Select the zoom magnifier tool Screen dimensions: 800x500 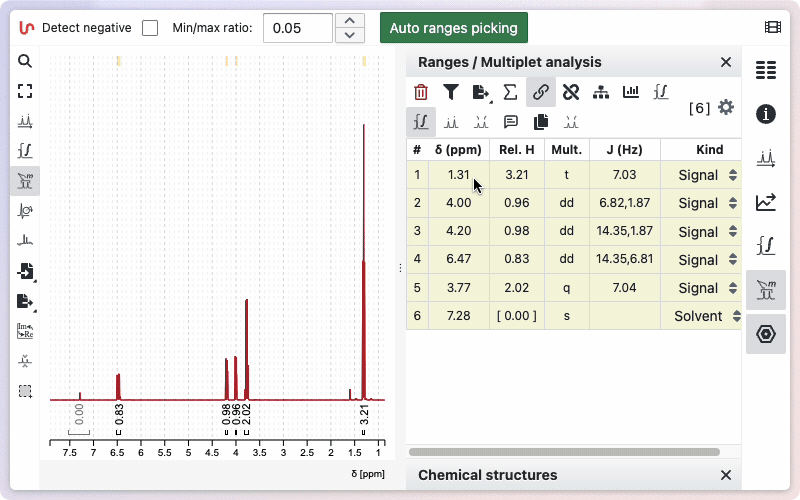coord(25,61)
